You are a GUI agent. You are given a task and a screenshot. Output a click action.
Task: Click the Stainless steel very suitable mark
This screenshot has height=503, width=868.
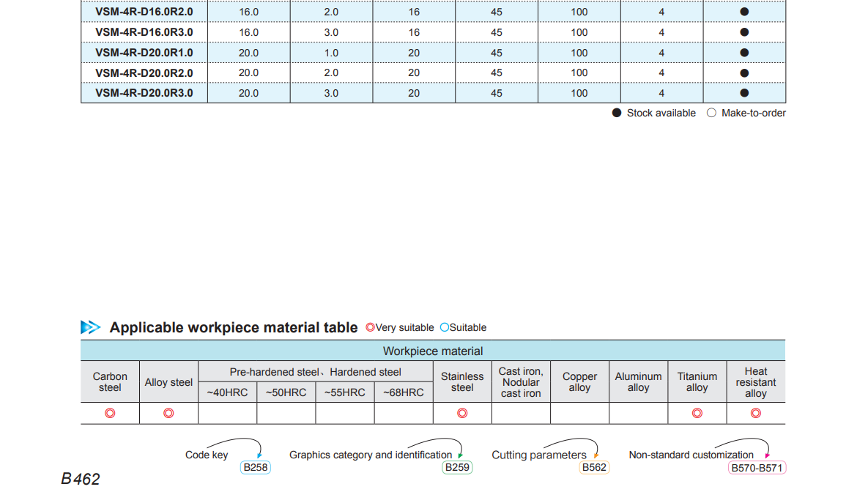coord(462,413)
